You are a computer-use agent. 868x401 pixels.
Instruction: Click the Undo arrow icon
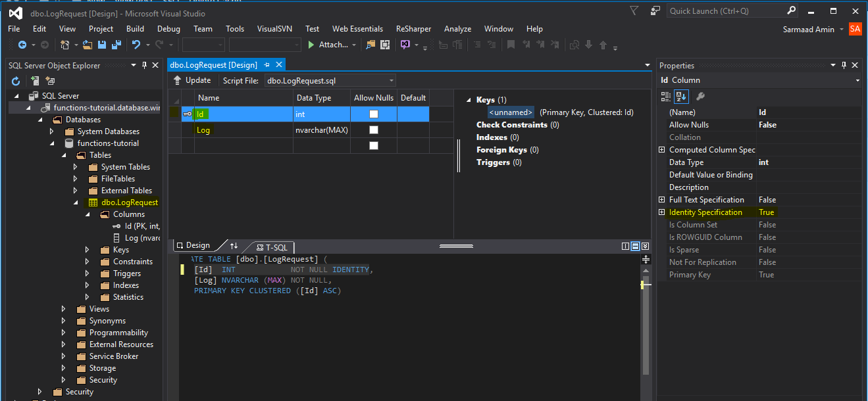pos(136,45)
